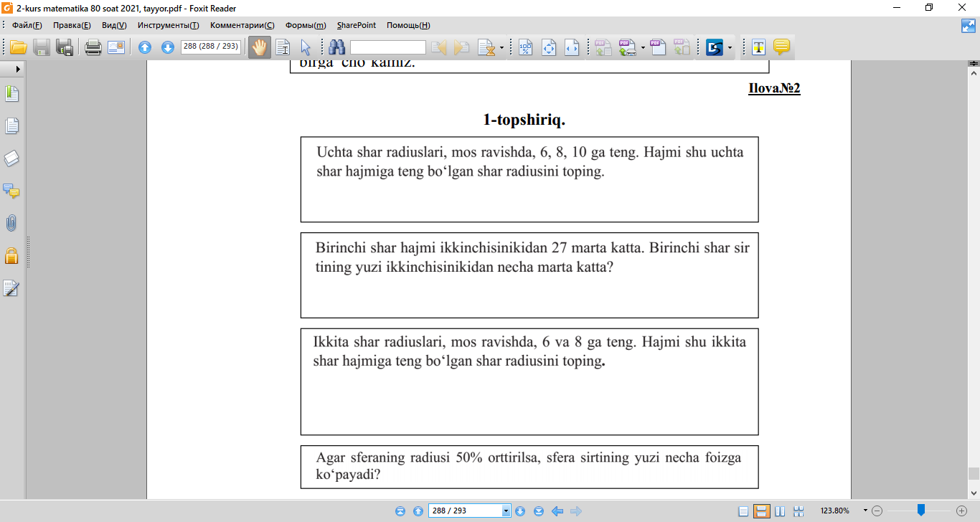Open the Comments side panel
Image resolution: width=980 pixels, height=522 pixels.
pos(11,191)
